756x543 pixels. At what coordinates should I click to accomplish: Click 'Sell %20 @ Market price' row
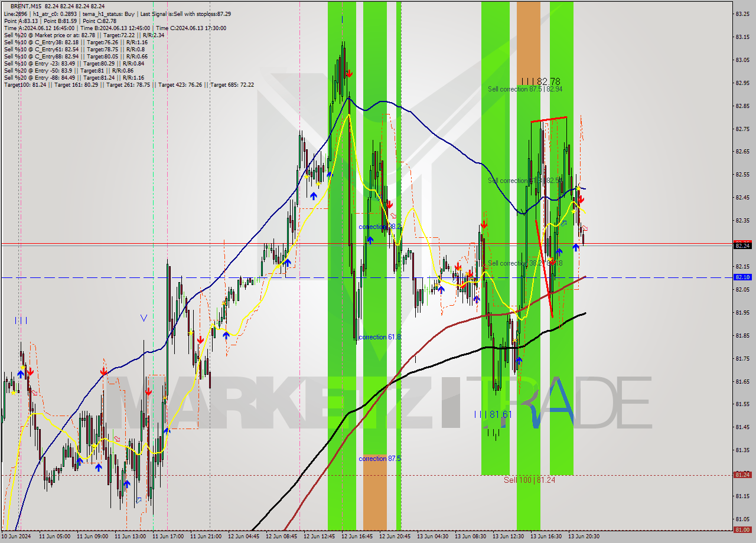(x=84, y=35)
